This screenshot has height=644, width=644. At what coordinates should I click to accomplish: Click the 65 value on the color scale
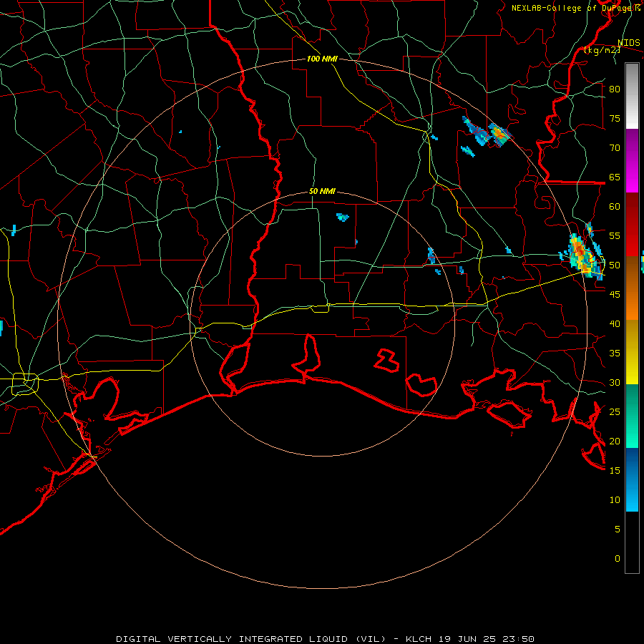point(615,177)
